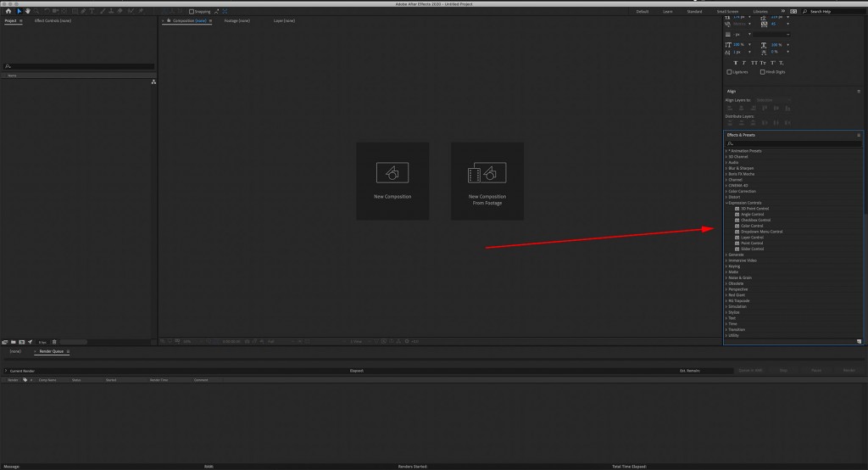The height and width of the screenshot is (470, 868).
Task: Enable the Ligatures checkbox
Action: (x=729, y=72)
